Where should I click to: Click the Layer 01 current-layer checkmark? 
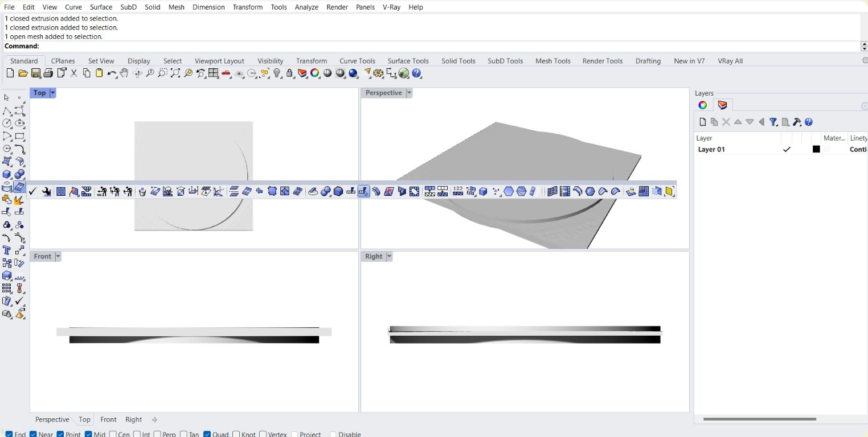pyautogui.click(x=787, y=149)
